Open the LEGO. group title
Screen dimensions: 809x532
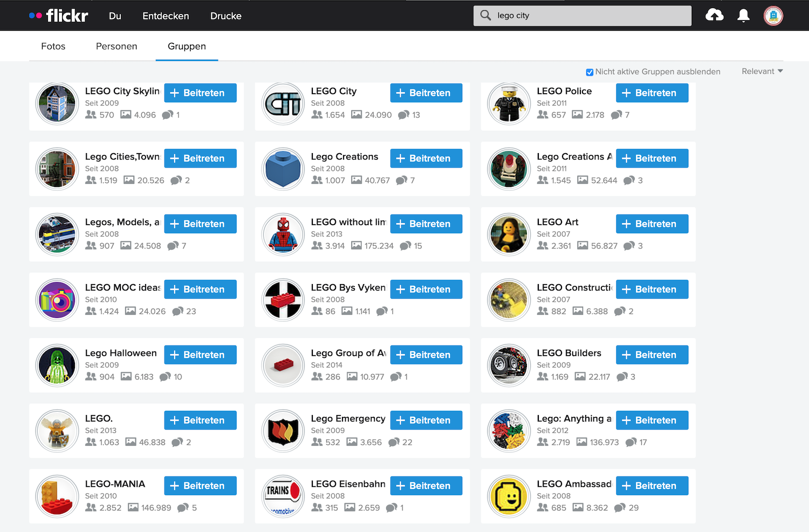99,419
